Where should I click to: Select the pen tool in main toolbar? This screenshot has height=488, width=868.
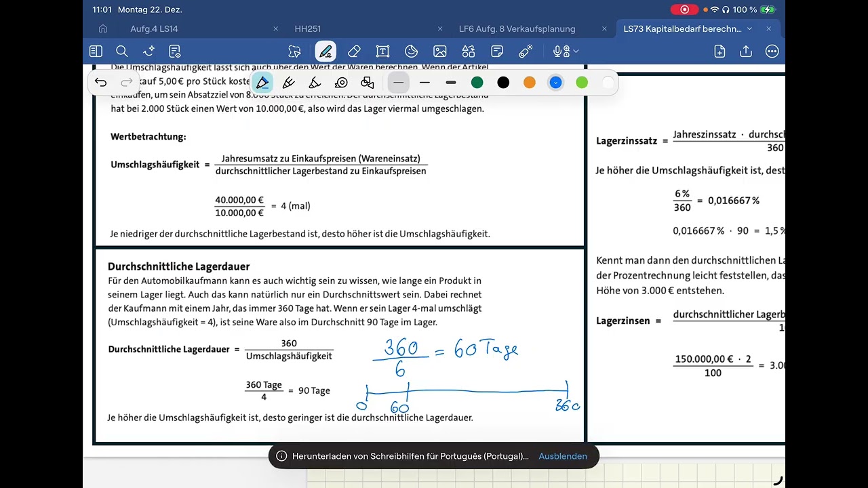(325, 52)
